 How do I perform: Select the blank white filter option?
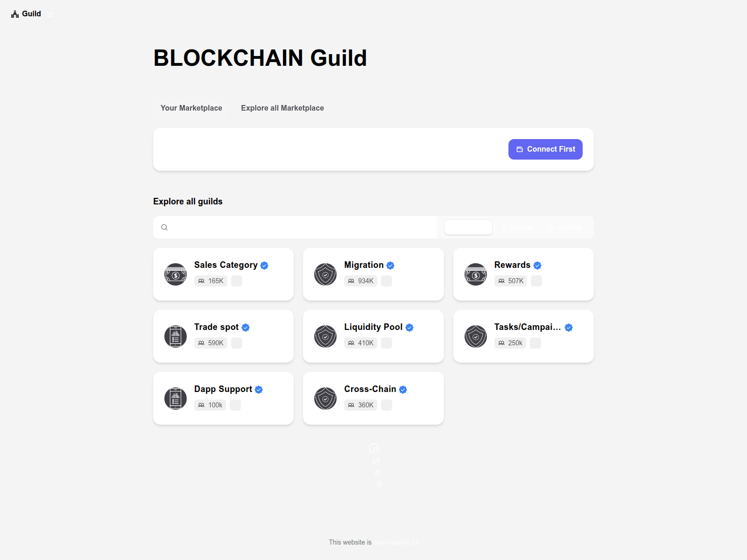tap(468, 227)
